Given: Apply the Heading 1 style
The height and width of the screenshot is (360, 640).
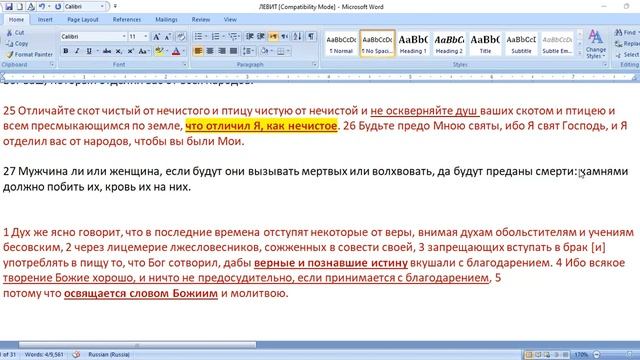Looking at the screenshot, I should click(413, 43).
